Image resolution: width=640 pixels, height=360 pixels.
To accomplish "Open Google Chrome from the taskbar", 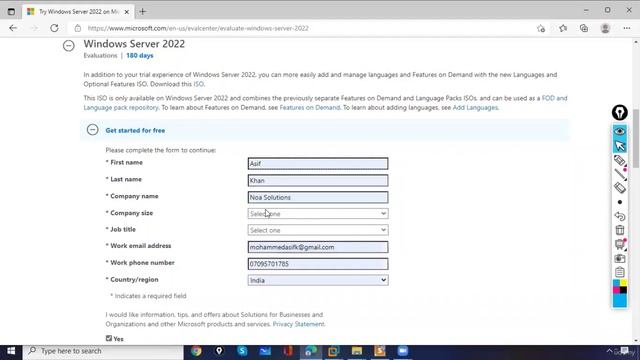I will click(196, 351).
